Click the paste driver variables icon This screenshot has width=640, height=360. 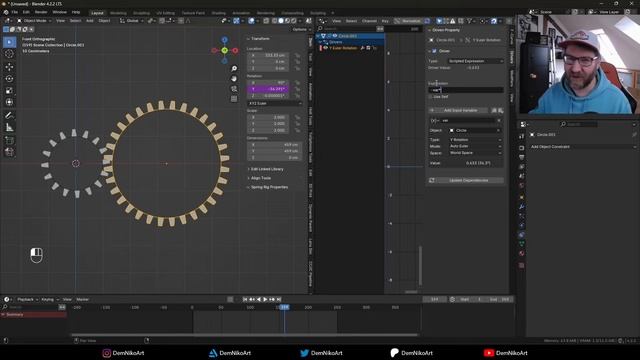(501, 110)
